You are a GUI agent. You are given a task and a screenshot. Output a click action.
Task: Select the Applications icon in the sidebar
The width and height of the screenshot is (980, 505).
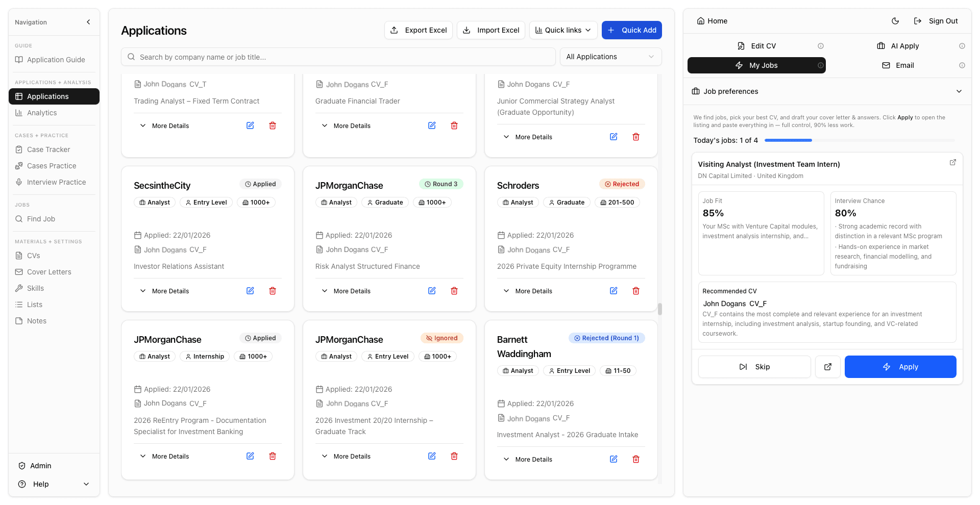tap(18, 96)
